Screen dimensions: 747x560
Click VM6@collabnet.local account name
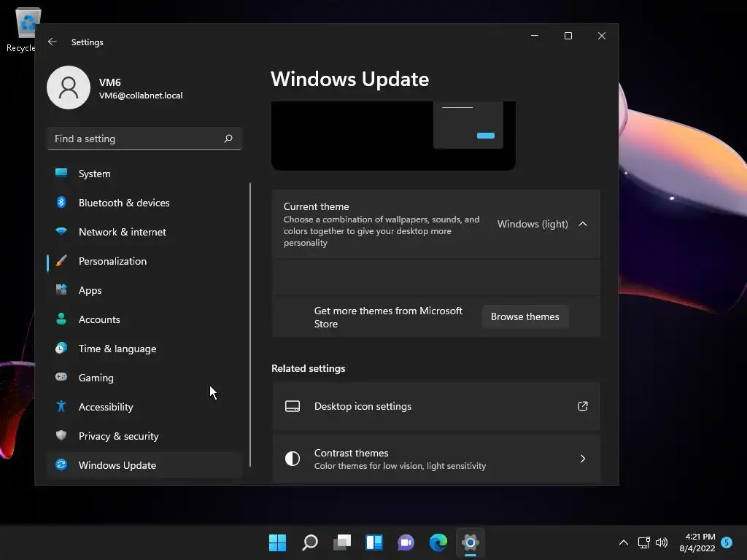[x=141, y=96]
